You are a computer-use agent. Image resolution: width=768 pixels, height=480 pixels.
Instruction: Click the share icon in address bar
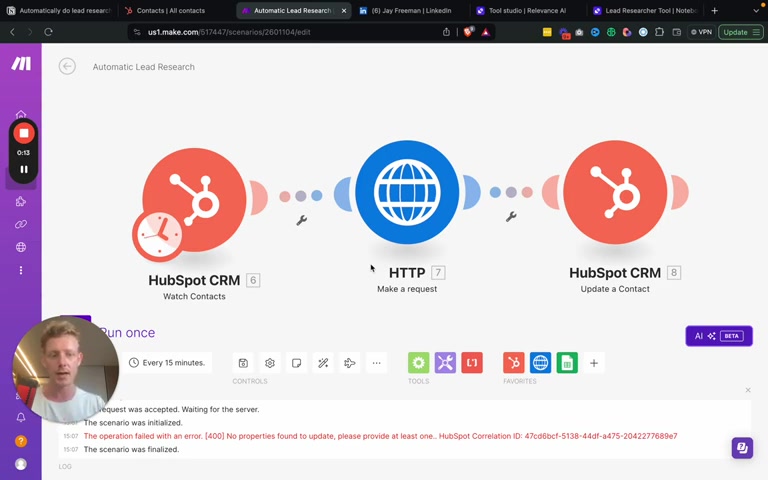coord(446,32)
